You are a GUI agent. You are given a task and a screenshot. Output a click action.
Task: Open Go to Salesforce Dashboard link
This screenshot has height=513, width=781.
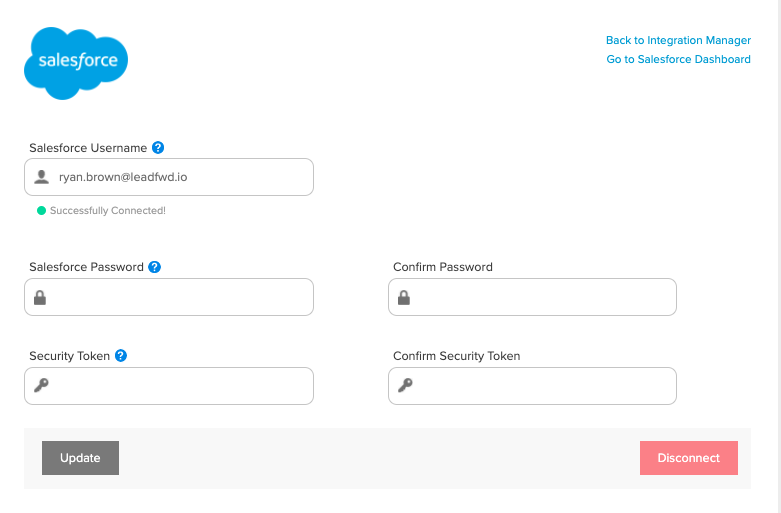pos(678,59)
